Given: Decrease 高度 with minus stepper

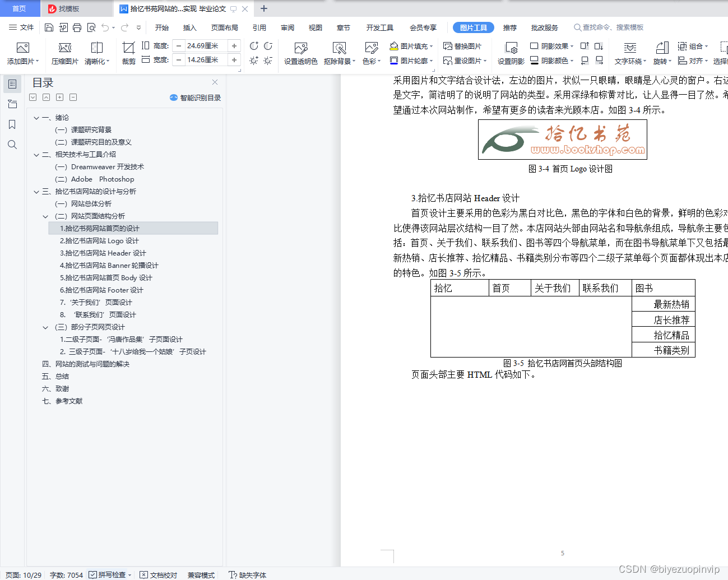Looking at the screenshot, I should (179, 46).
